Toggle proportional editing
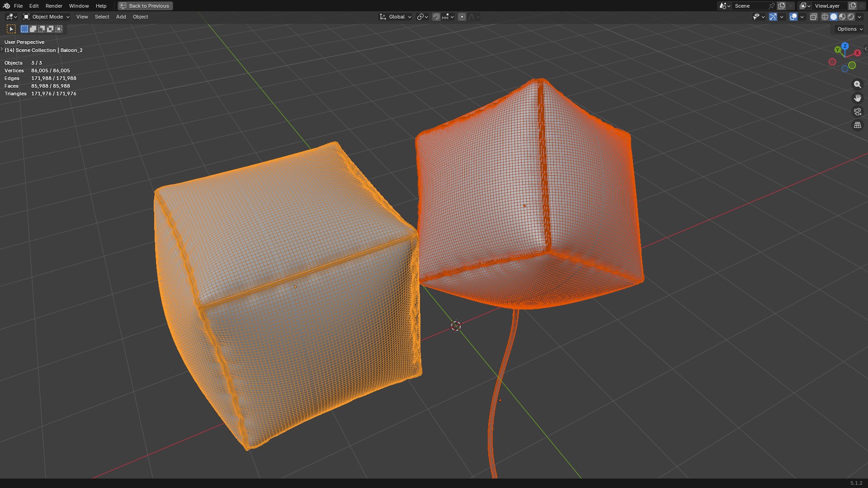Image resolution: width=868 pixels, height=488 pixels. (462, 17)
